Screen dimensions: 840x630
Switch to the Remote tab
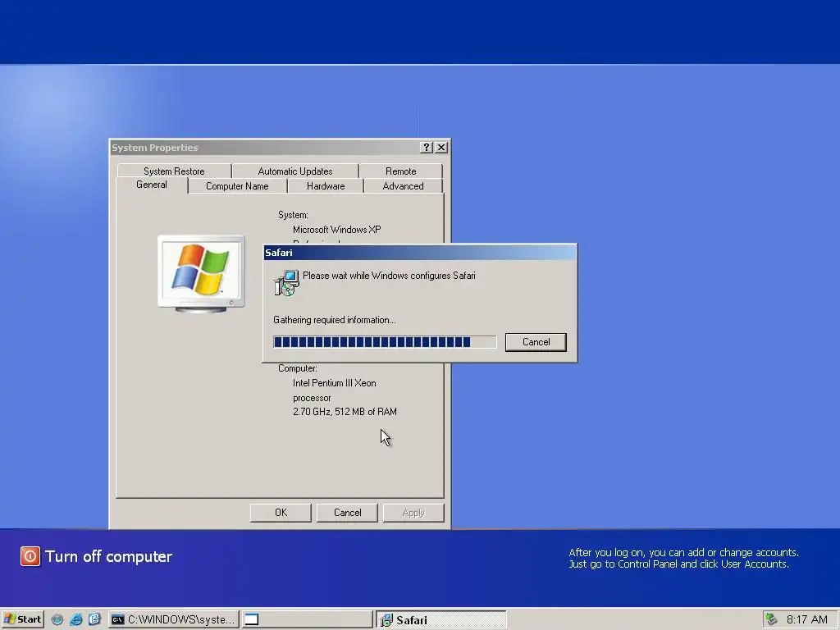[x=400, y=171]
